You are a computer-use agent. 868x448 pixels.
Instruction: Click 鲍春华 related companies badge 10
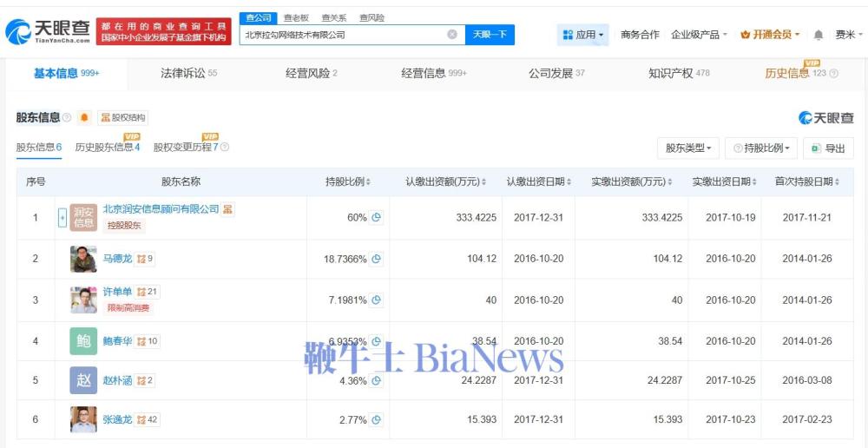148,341
